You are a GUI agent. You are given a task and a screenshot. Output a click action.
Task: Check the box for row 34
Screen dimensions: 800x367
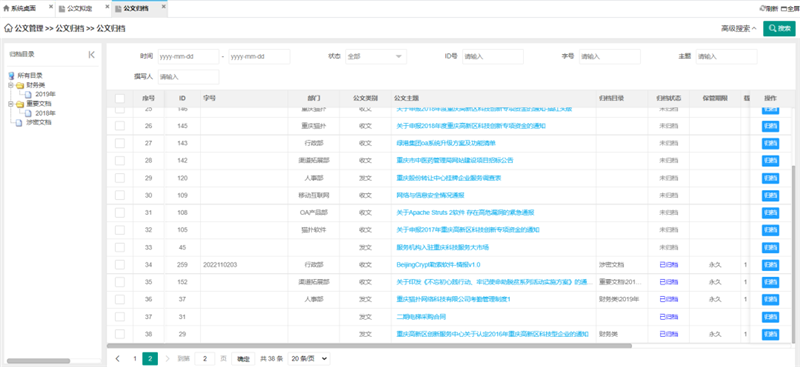[120, 265]
